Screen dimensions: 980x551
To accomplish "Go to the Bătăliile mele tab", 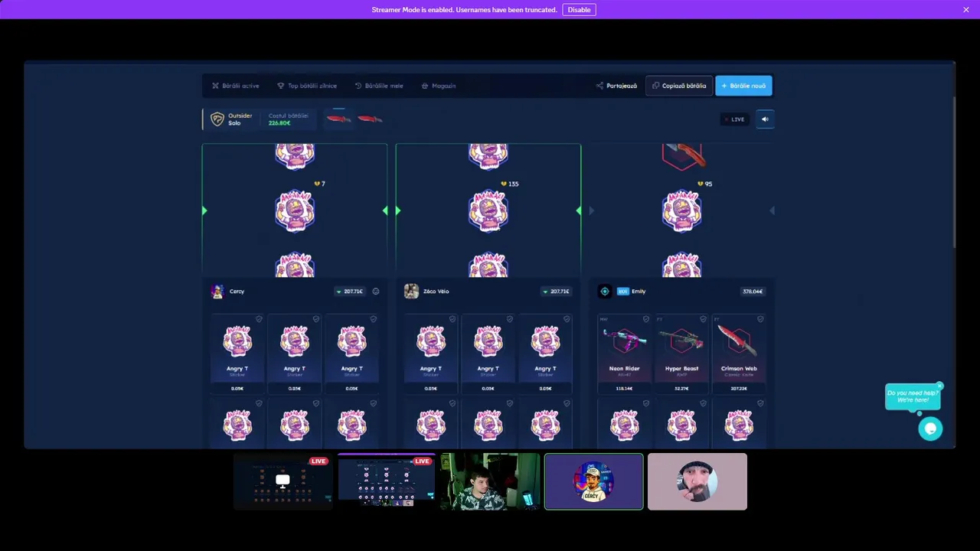I will click(379, 86).
